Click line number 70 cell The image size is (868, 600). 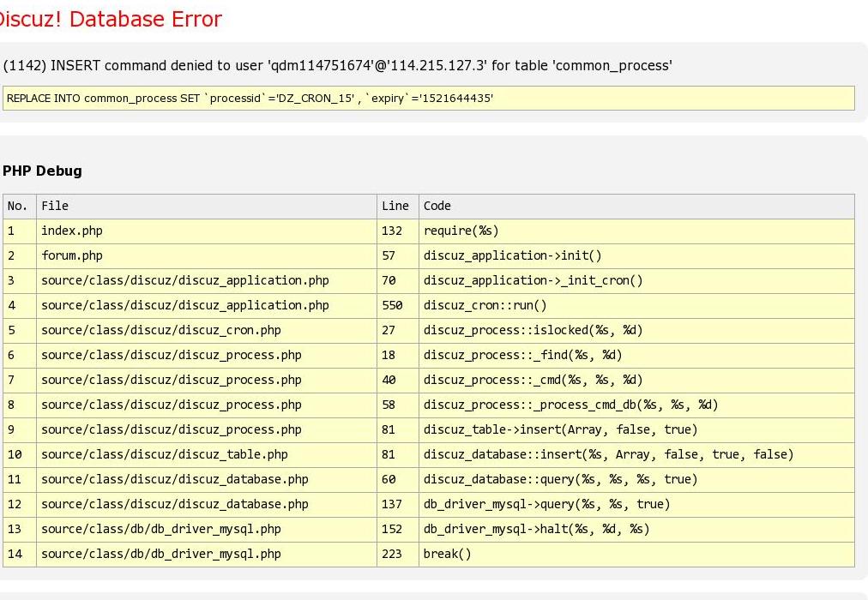click(397, 281)
